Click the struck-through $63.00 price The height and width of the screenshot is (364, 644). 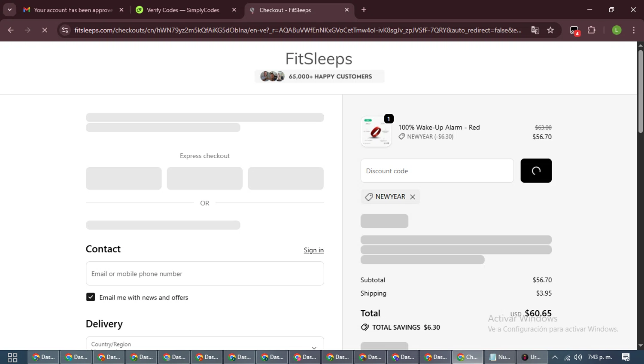click(x=543, y=128)
